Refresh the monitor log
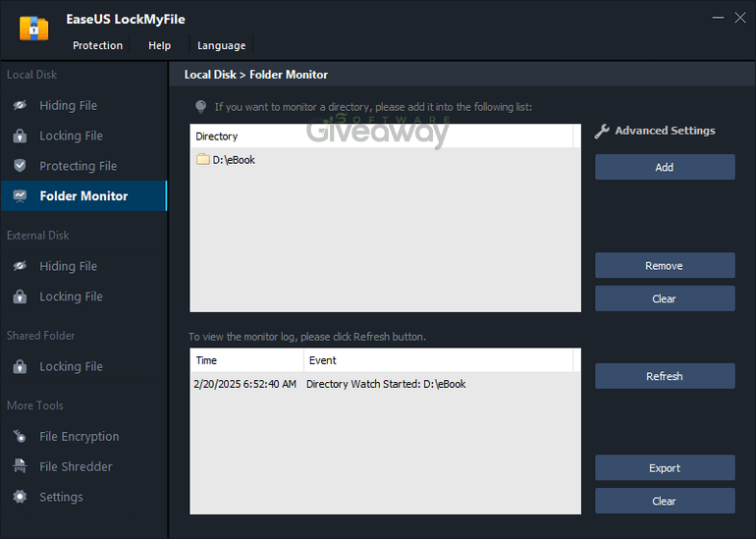The width and height of the screenshot is (756, 539). coord(665,376)
